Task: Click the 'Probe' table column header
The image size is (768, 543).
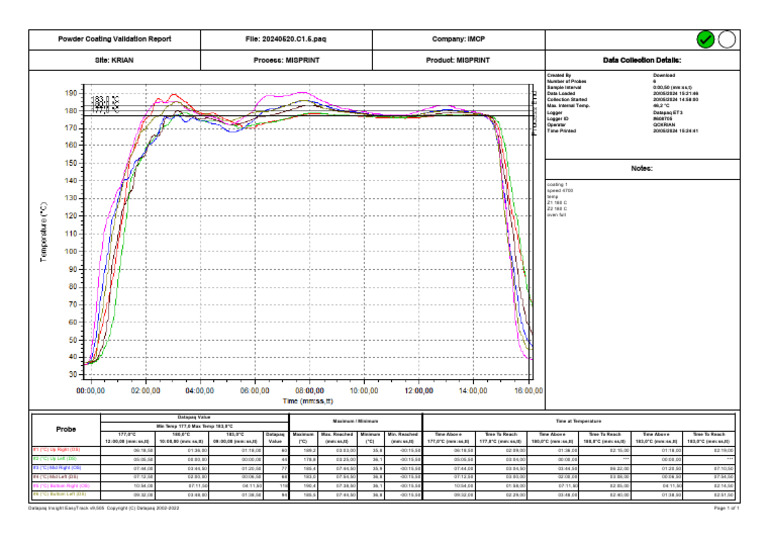Action: point(66,429)
